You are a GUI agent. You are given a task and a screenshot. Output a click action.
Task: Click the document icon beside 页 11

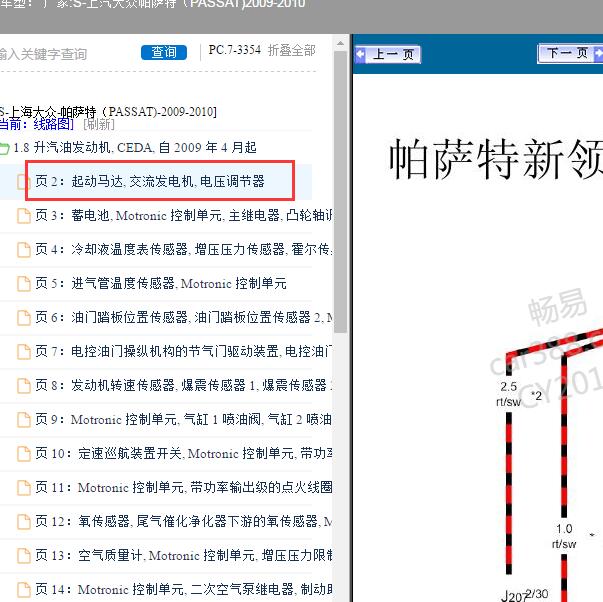click(23, 488)
